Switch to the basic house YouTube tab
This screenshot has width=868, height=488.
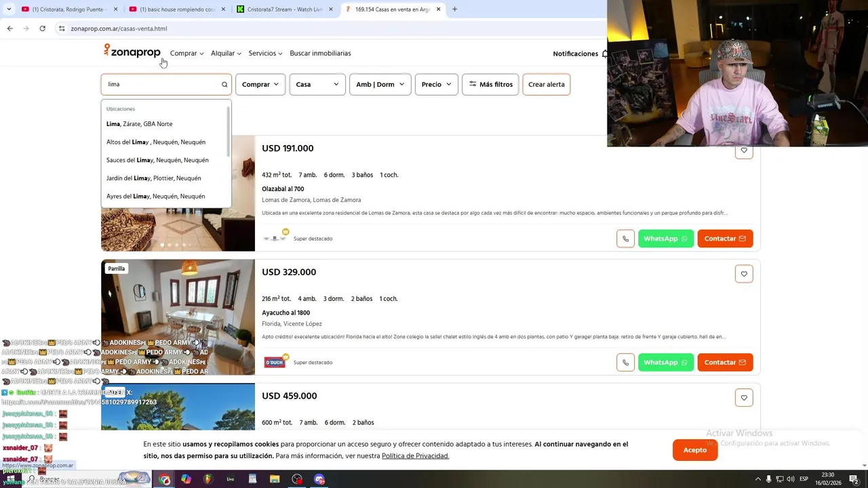click(176, 9)
